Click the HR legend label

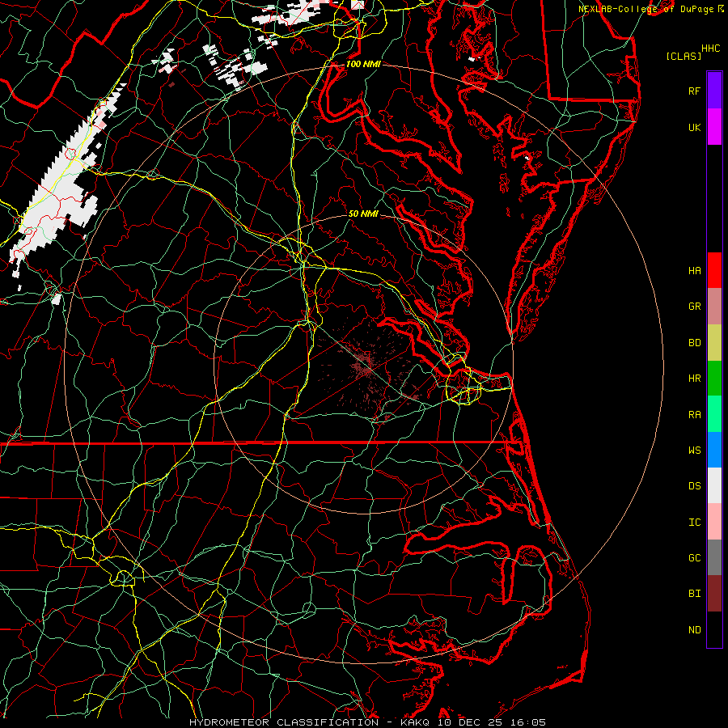[x=695, y=379]
